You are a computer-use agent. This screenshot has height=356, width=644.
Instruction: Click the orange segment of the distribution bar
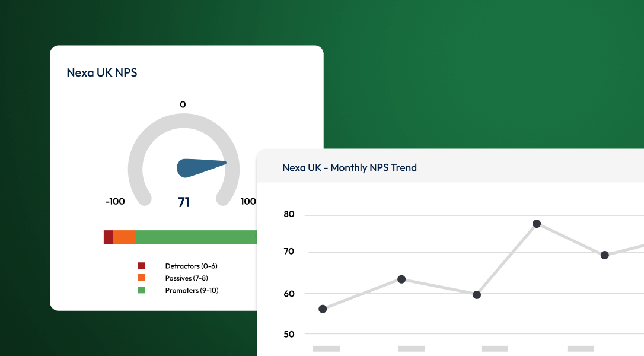pos(125,237)
